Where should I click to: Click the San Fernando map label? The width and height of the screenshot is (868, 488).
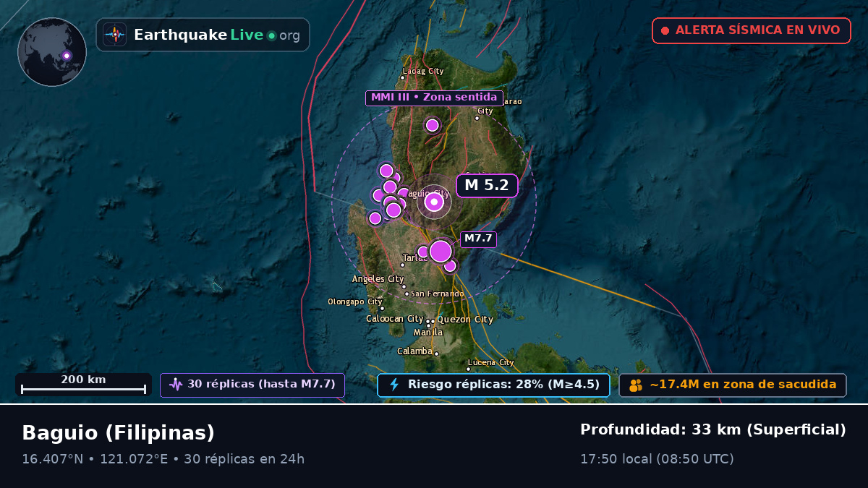[438, 294]
